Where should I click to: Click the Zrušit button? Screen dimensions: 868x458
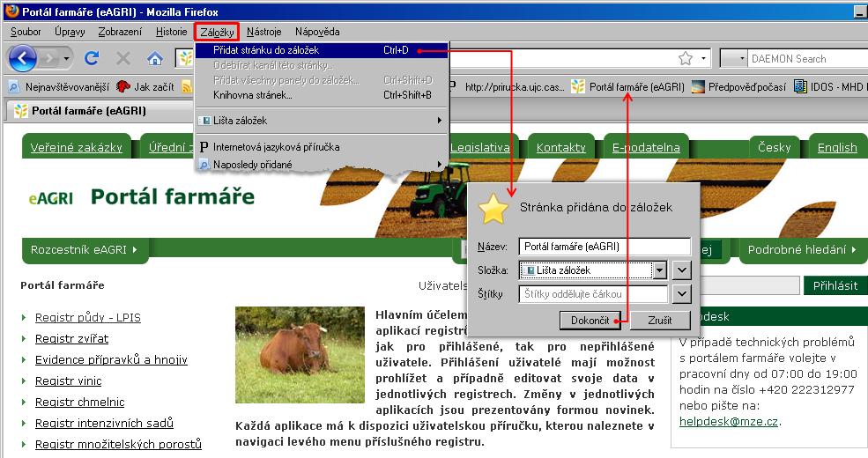(660, 321)
